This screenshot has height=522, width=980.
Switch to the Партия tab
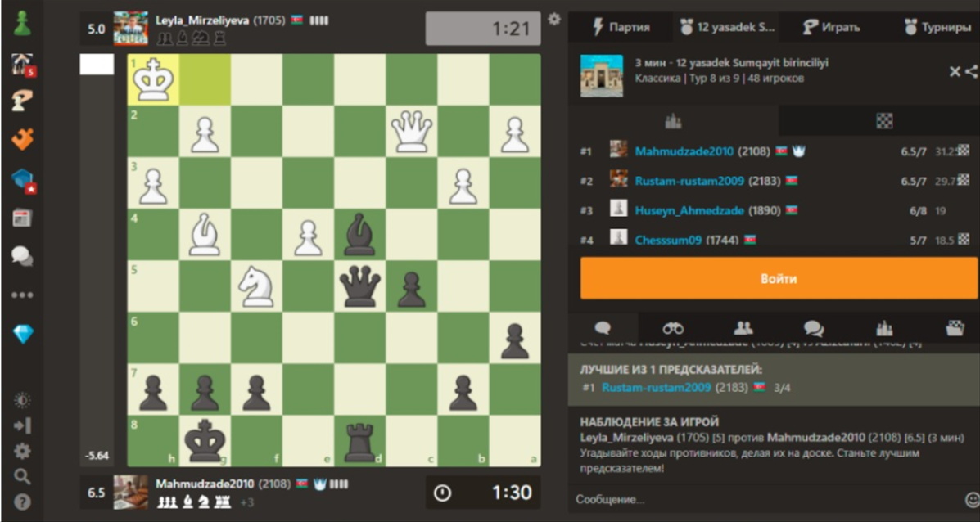[x=621, y=28]
